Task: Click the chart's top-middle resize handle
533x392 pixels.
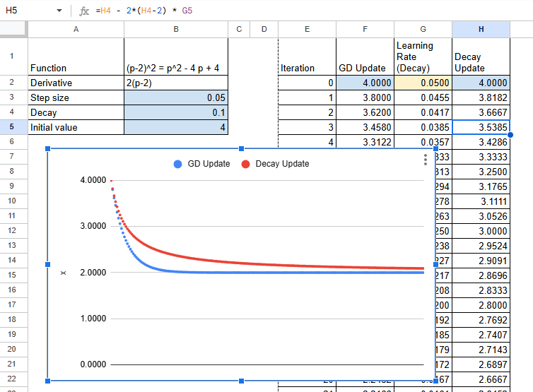Action: click(x=242, y=148)
